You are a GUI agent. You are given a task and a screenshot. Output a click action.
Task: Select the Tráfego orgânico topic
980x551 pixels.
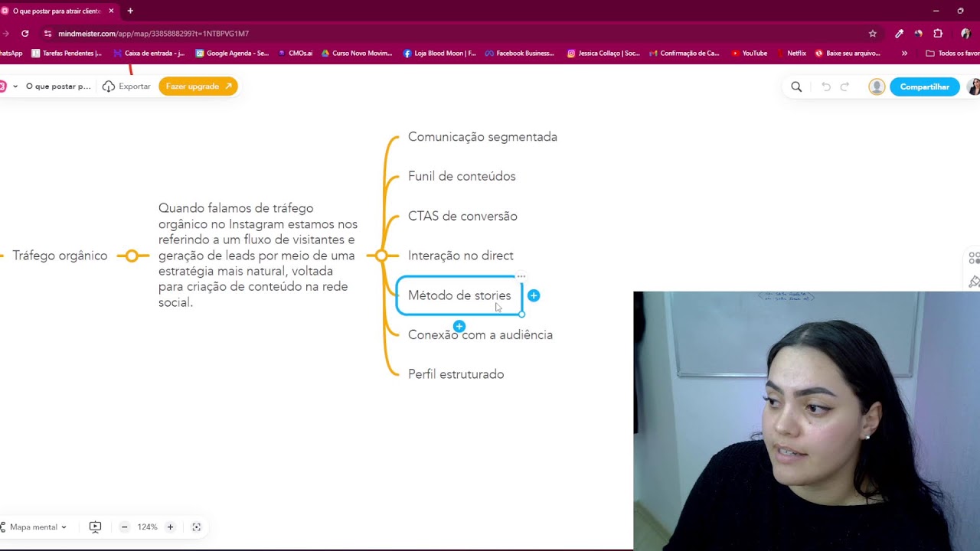click(x=60, y=256)
